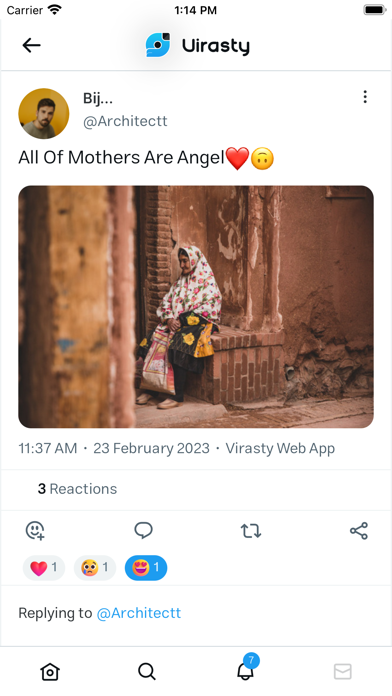The width and height of the screenshot is (392, 696).
Task: Open the three-dot post options menu
Action: click(365, 97)
